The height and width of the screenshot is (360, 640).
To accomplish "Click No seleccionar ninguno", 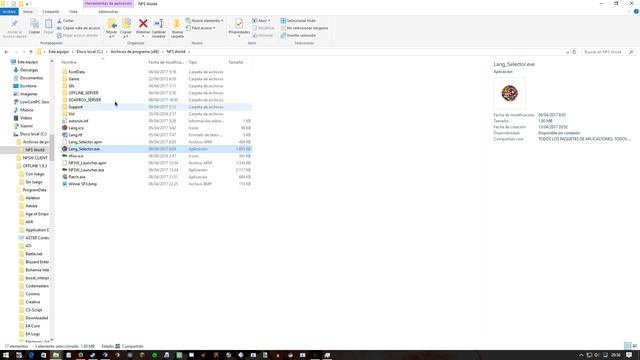I will [304, 28].
